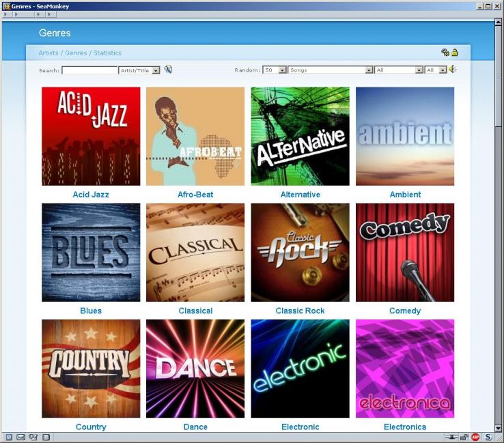This screenshot has width=504, height=443.
Task: Click the blue S status bar icon
Action: click(488, 437)
